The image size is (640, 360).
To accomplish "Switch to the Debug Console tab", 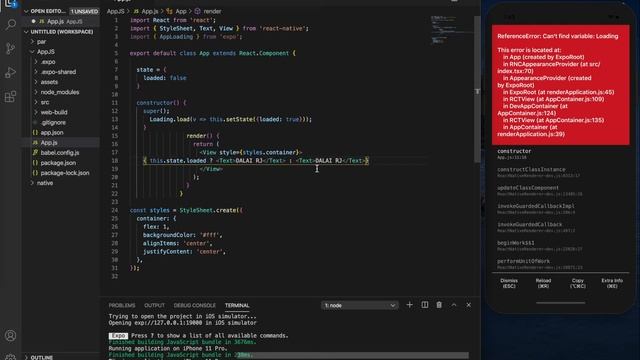I will click(x=194, y=305).
